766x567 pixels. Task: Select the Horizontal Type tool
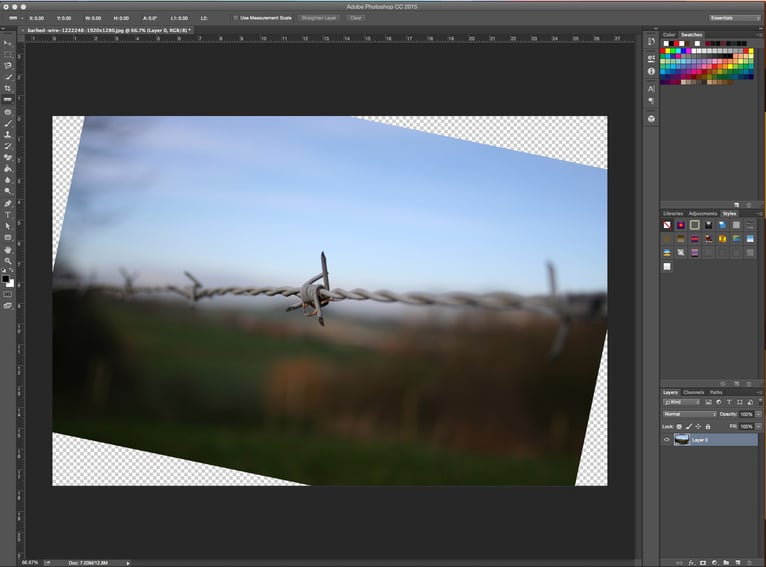point(8,215)
